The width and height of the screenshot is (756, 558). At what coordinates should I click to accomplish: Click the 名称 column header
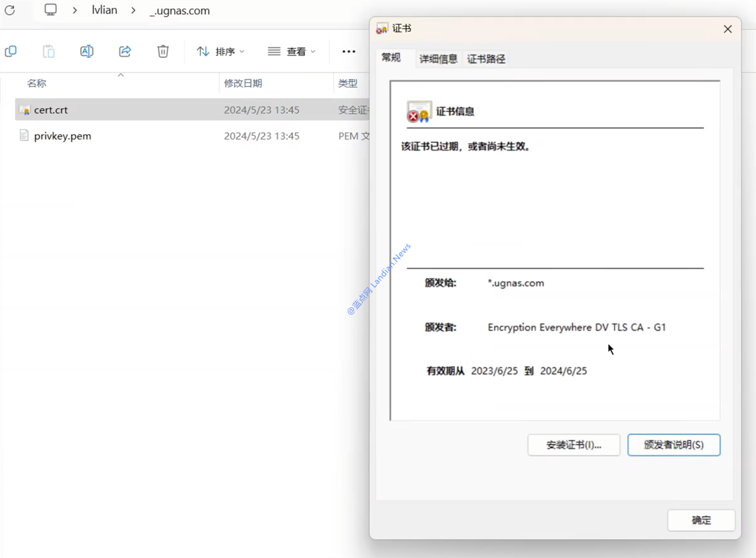coord(37,83)
